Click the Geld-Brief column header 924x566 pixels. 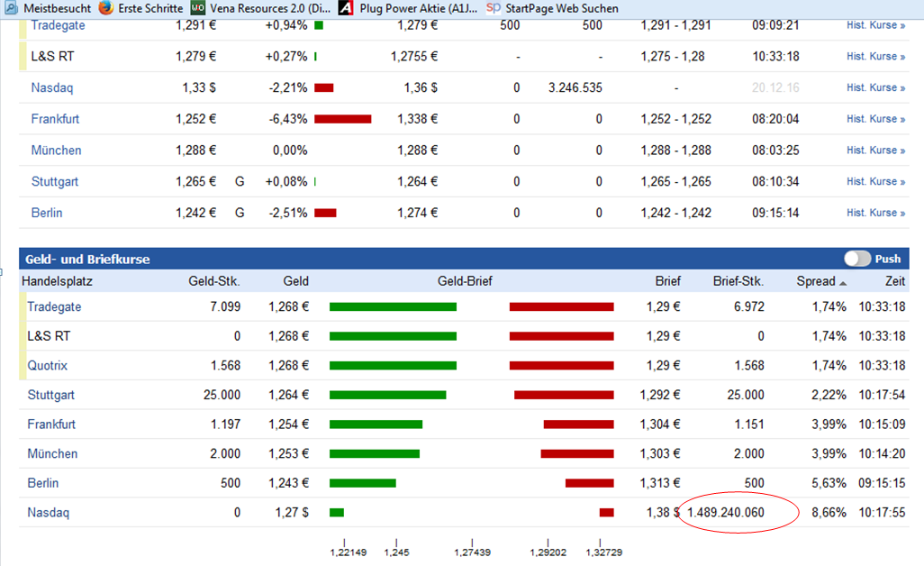click(465, 281)
